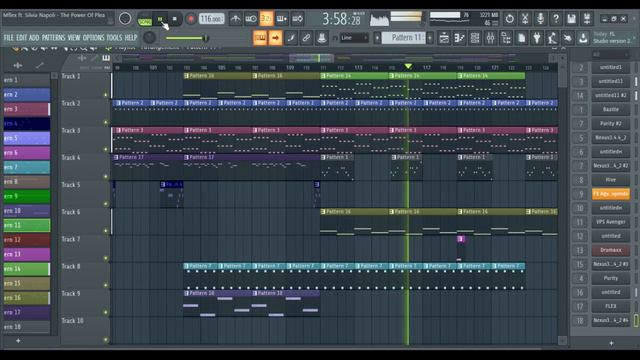This screenshot has width=640, height=360.
Task: Select the FLEX channel button
Action: pyautogui.click(x=611, y=306)
